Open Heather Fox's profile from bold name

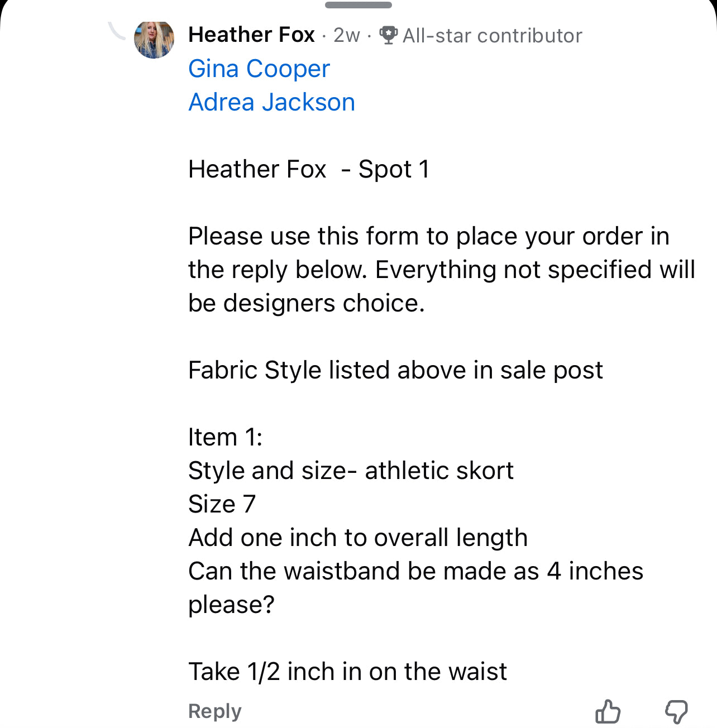(x=251, y=35)
